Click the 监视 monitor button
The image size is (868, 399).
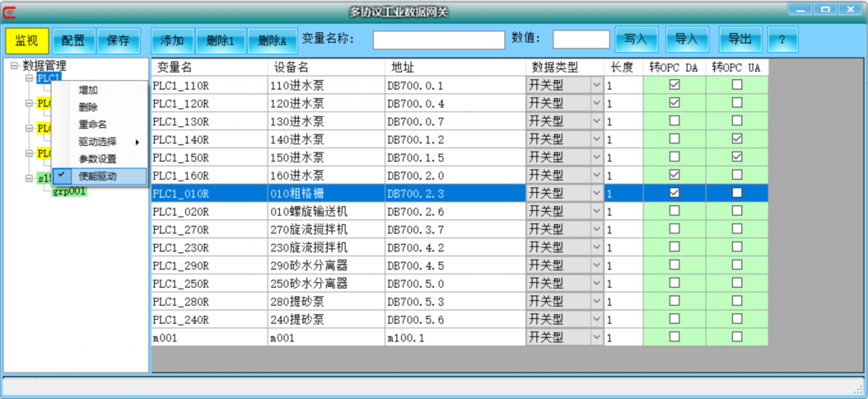pos(27,40)
